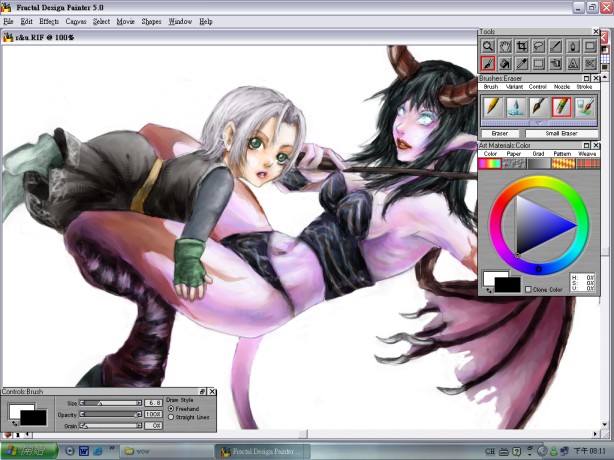The image size is (614, 460).
Task: Click Fractal Design Painter taskbar button
Action: 262,451
